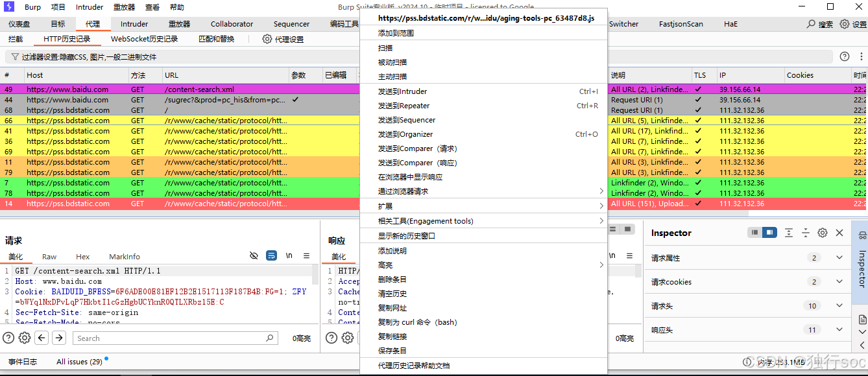Click 过滤器设置 filter bar text
The width and height of the screenshot is (868, 376).
[x=89, y=57]
